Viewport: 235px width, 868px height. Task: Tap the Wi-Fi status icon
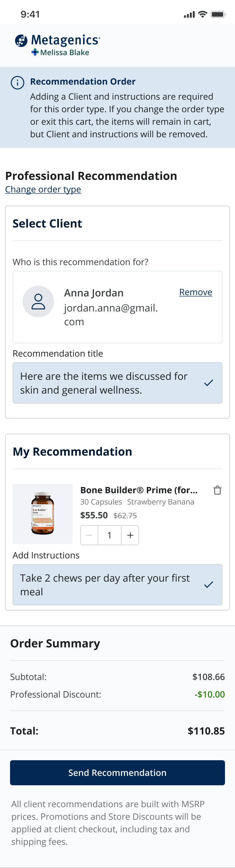(x=203, y=14)
